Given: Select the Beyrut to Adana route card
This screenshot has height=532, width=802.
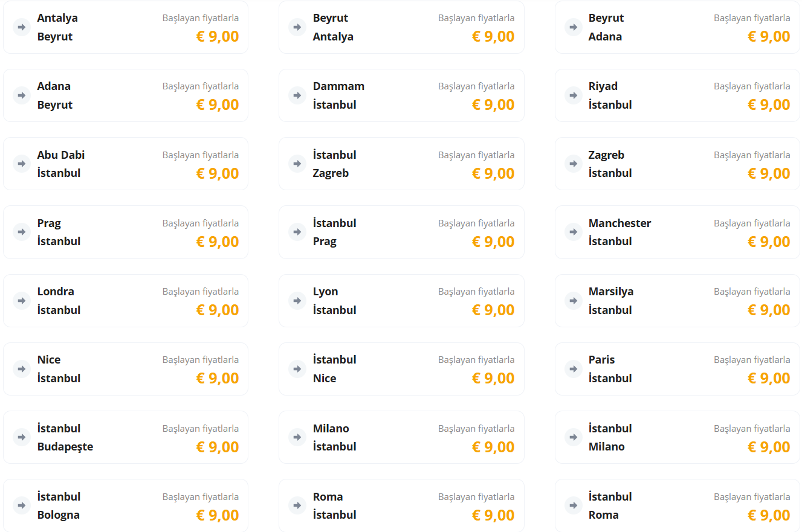Looking at the screenshot, I should 677,27.
